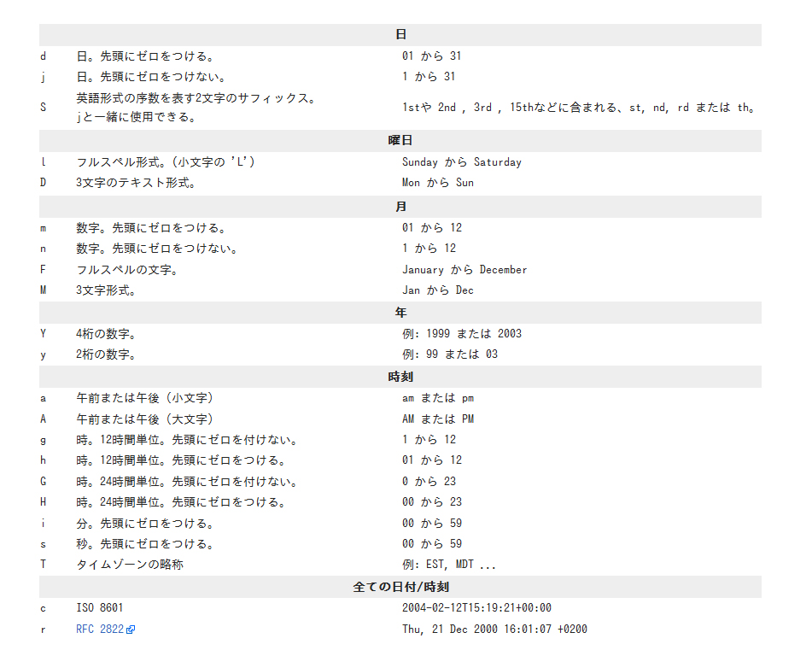Click the format character d cell
Viewport: 812px width, 656px height.
pos(43,56)
